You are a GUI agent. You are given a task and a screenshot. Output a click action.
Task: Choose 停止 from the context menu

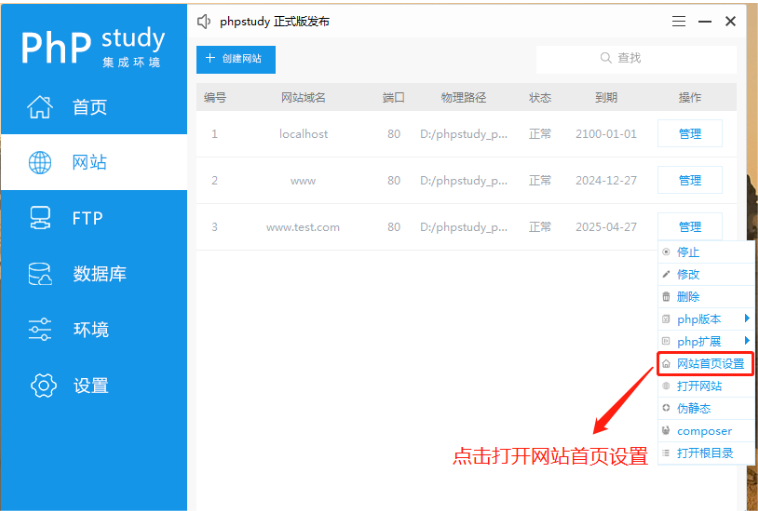click(x=705, y=252)
